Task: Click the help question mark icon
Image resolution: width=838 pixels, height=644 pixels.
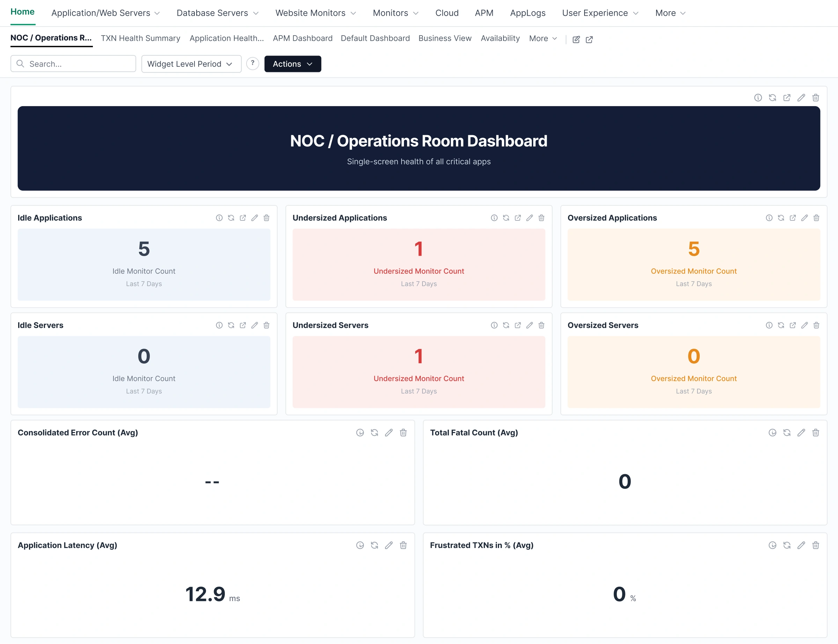Action: point(252,64)
